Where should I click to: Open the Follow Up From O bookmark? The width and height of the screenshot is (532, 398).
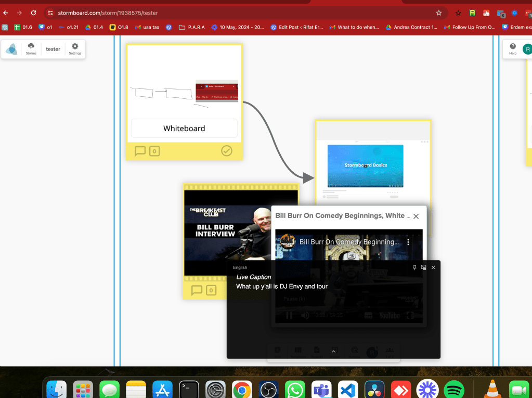coord(470,27)
